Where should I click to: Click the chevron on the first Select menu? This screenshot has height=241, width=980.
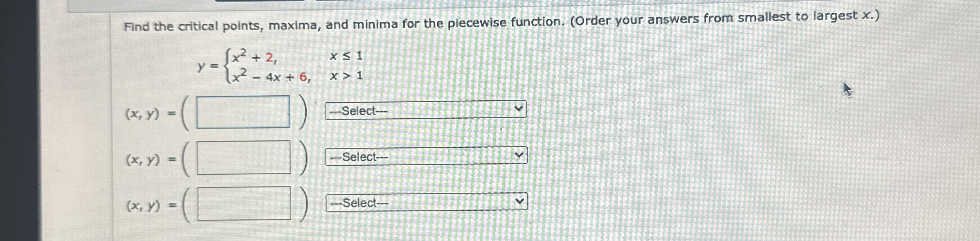[519, 108]
